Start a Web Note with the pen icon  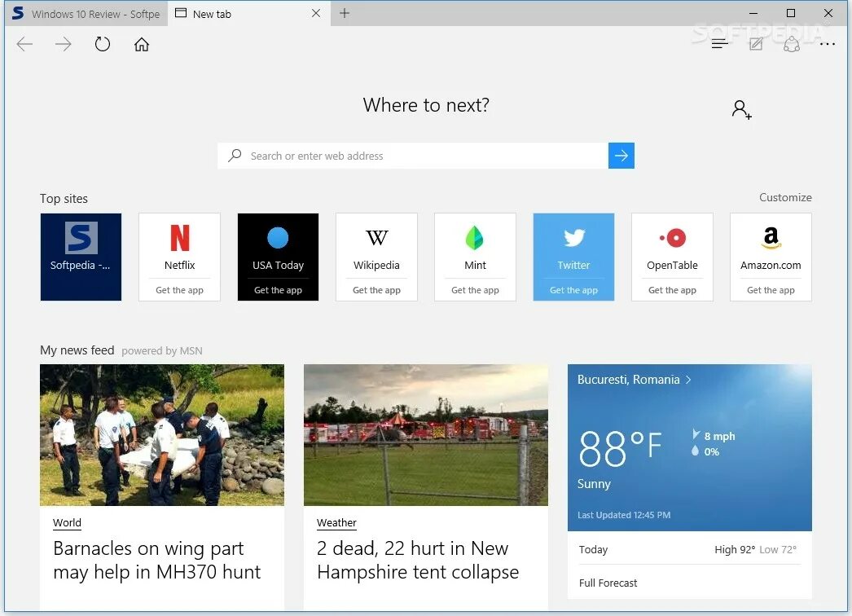tap(755, 43)
